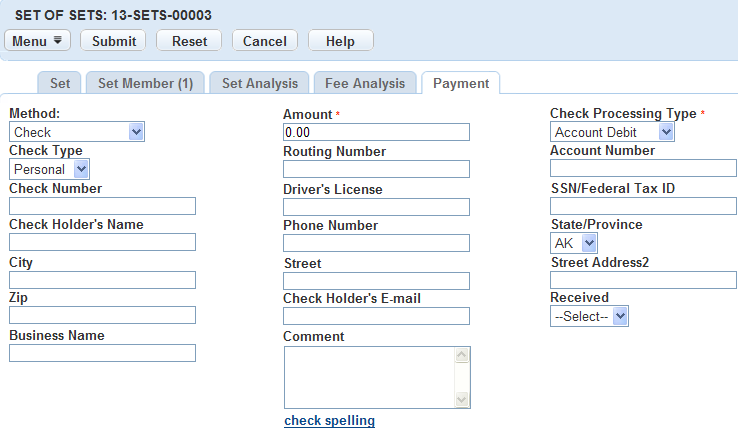Viewport: 738px width, 431px height.
Task: Switch to the Set tab
Action: 60,84
